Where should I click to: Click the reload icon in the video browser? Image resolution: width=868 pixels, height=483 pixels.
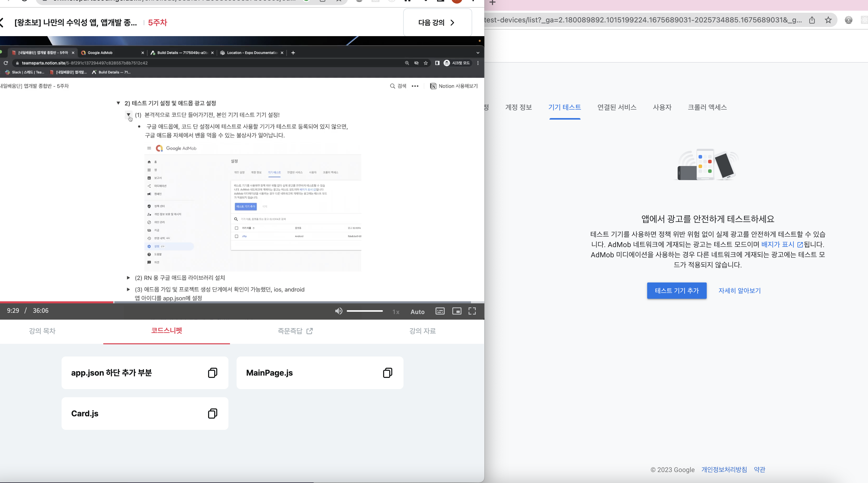(x=5, y=63)
